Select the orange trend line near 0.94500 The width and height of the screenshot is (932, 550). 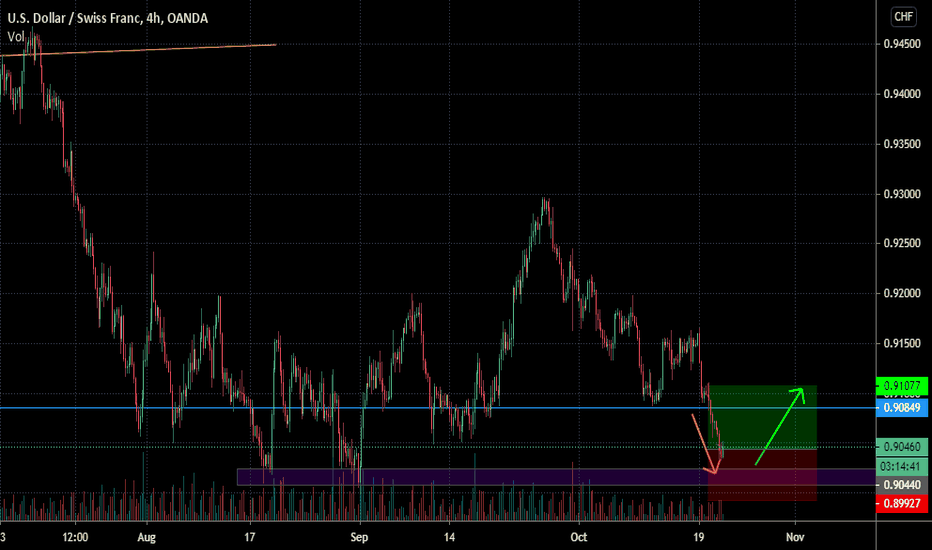tap(138, 50)
